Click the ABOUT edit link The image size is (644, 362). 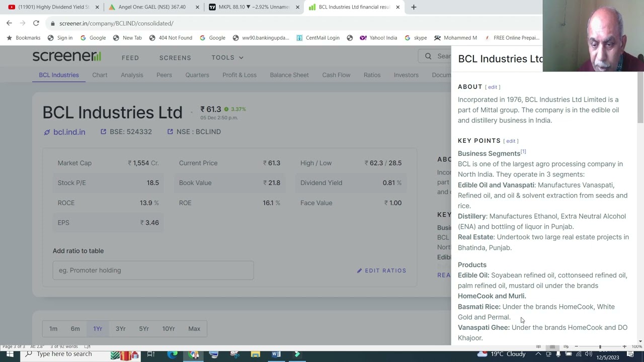493,87
